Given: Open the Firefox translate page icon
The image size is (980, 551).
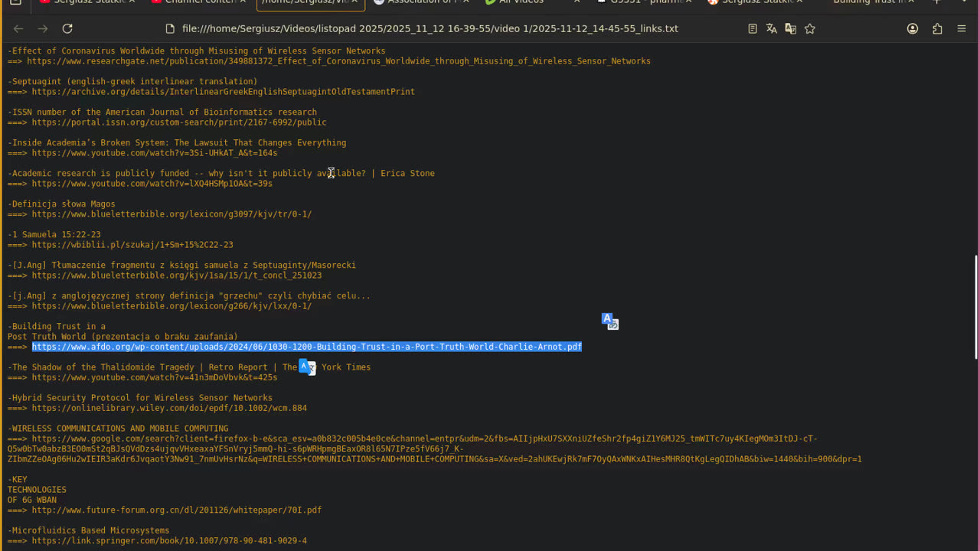Looking at the screenshot, I should [772, 28].
